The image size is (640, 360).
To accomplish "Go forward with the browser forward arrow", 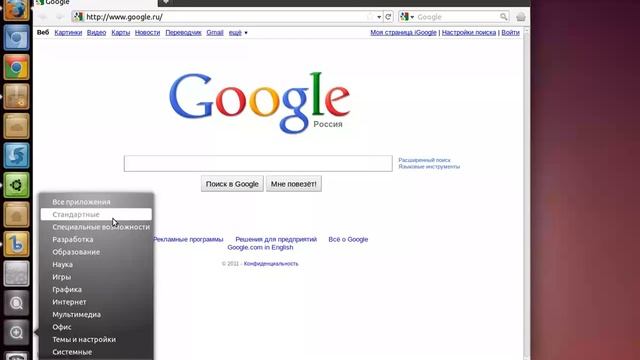I will 60,17.
